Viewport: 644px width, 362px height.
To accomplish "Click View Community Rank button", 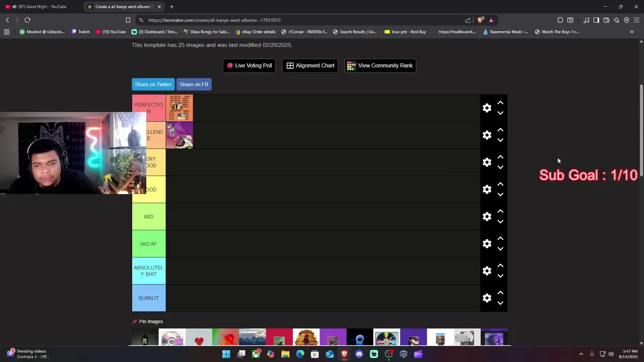I will pos(380,65).
